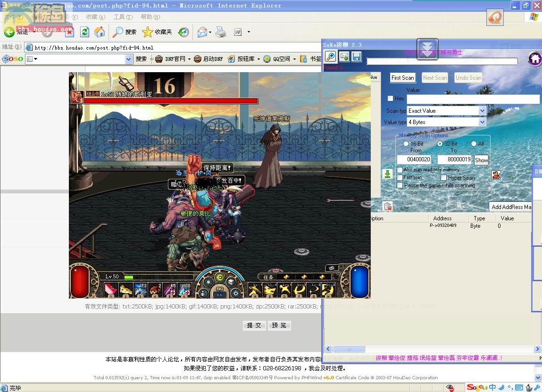Click the Show button in Memory Scan Options
This screenshot has height=392, width=542.
pyautogui.click(x=481, y=160)
